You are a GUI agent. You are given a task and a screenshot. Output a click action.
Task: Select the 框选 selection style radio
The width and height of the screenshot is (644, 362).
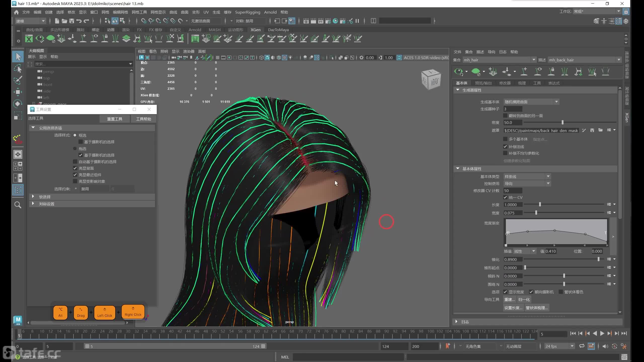[75, 135]
